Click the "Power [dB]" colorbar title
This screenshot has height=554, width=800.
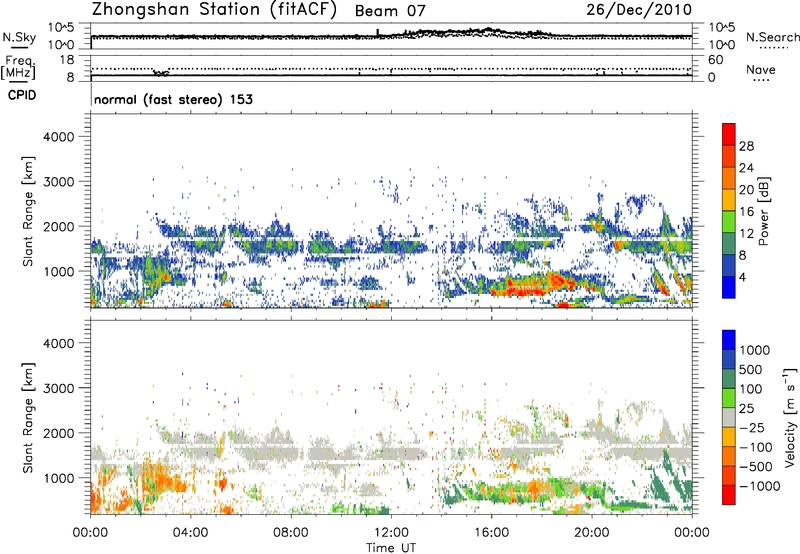[763, 212]
